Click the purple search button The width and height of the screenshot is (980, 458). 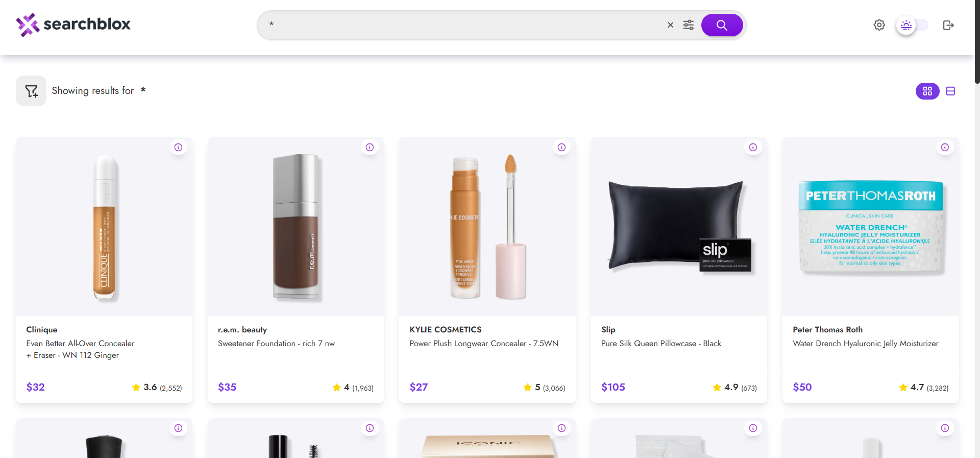(722, 25)
